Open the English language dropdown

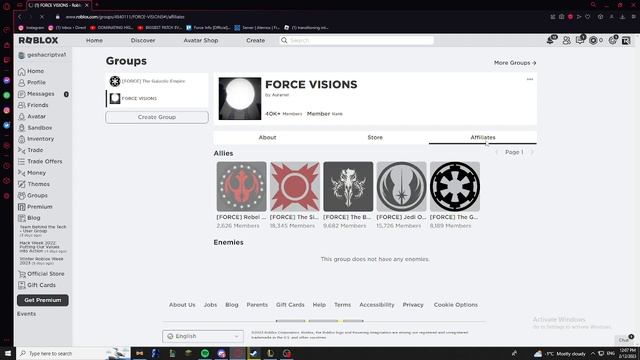pyautogui.click(x=203, y=336)
